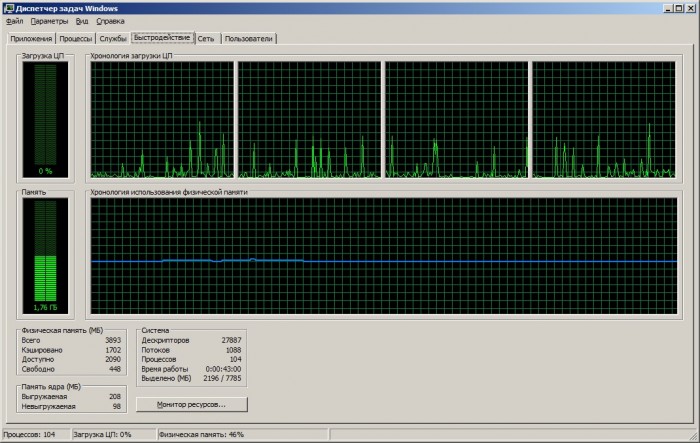The width and height of the screenshot is (700, 443).
Task: Minimize the Task Manager window
Action: [668, 8]
